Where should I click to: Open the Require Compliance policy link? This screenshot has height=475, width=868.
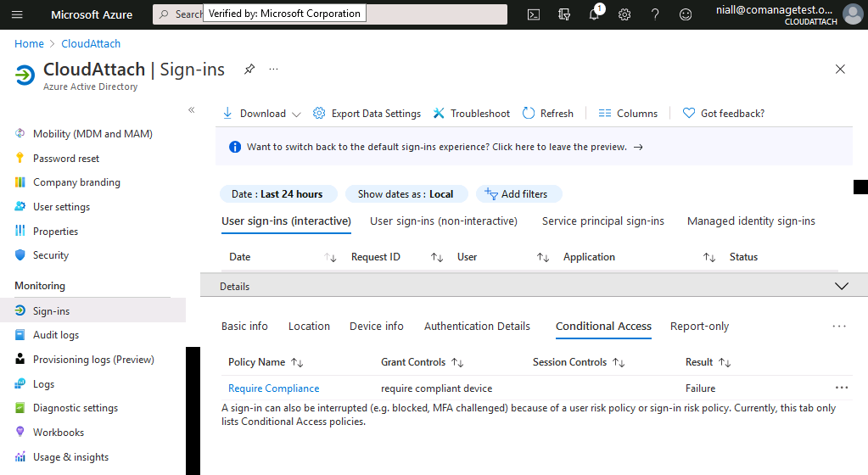pyautogui.click(x=273, y=388)
